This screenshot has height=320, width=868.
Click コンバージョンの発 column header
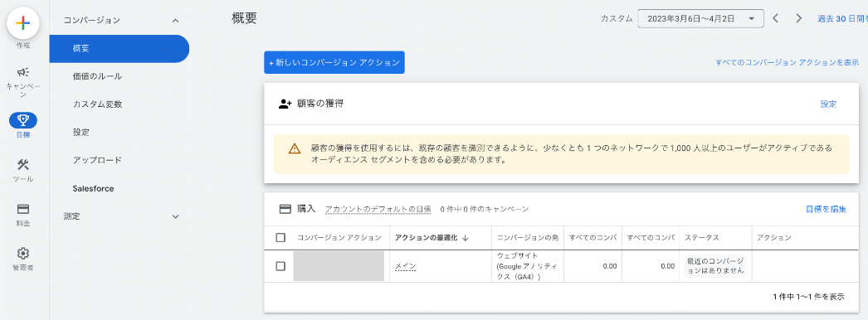(528, 238)
